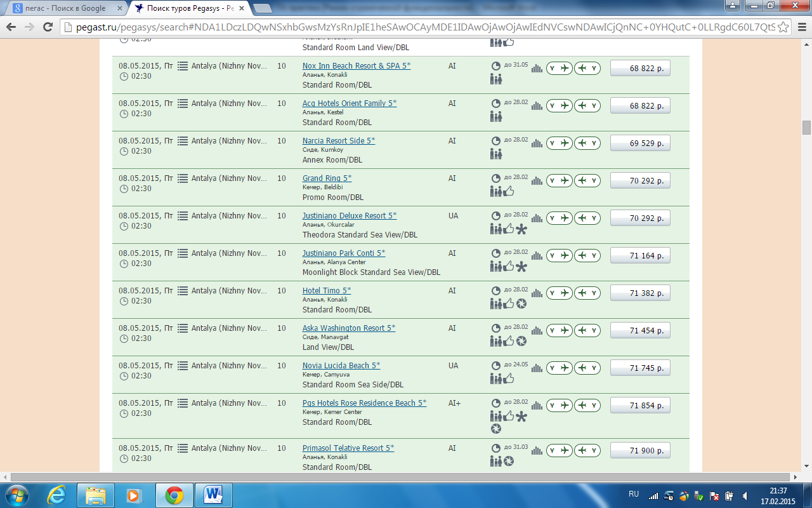Click bar chart icon in Hotel Timo row
This screenshot has height=508, width=812.
tap(537, 293)
